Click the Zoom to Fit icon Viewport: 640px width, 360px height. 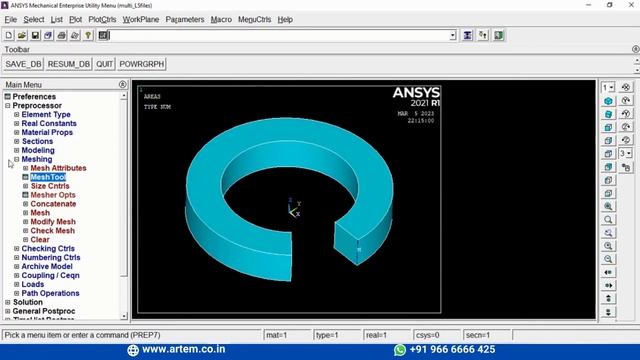pos(608,206)
